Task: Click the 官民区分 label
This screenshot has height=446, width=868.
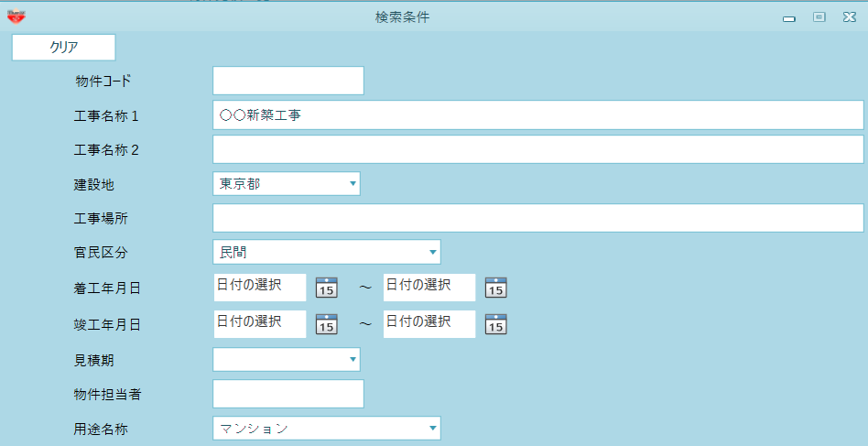Action: coord(101,253)
